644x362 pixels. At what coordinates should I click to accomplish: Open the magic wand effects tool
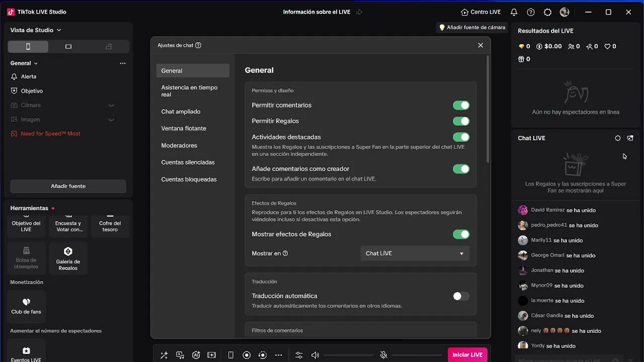point(164,355)
